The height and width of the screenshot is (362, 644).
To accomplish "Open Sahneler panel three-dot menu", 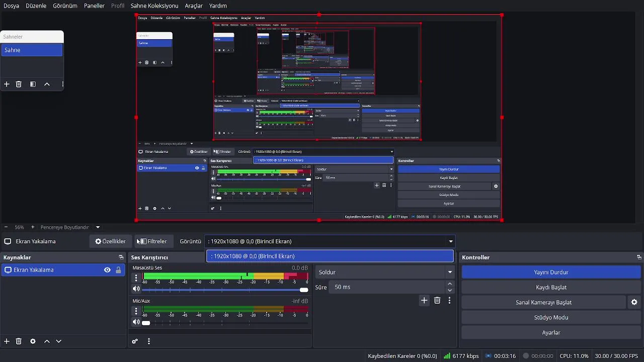I will click(62, 84).
